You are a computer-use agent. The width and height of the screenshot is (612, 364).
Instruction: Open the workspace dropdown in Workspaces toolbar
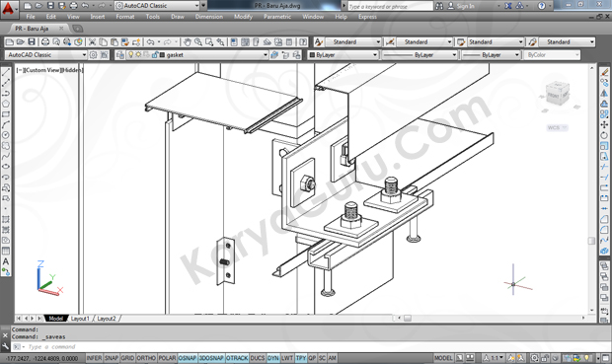(45, 55)
